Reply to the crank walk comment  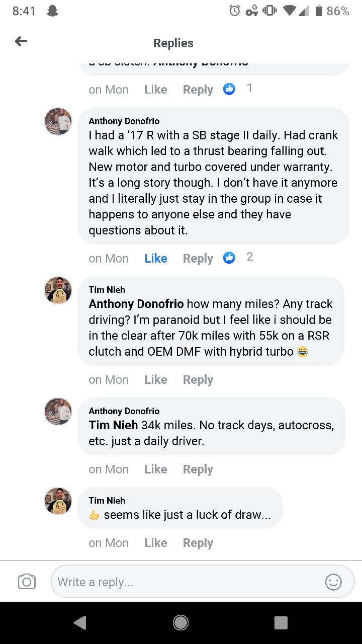(x=198, y=258)
